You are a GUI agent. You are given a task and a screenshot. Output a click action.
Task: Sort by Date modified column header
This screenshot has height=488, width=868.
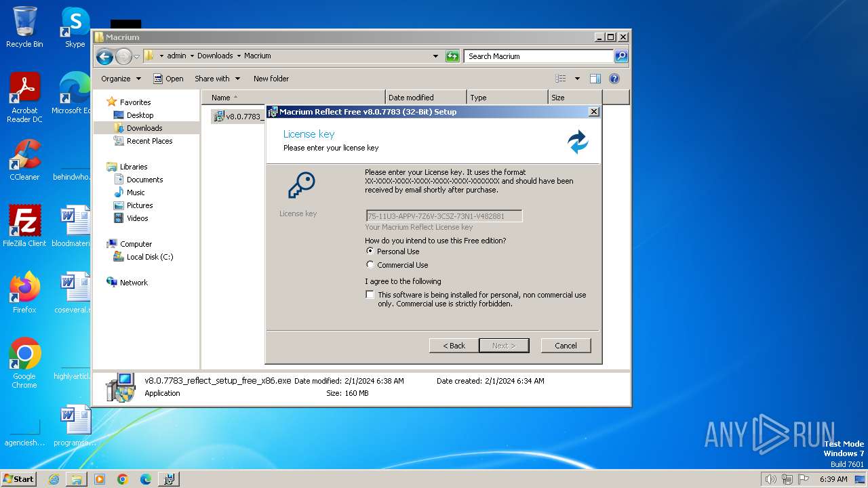426,98
